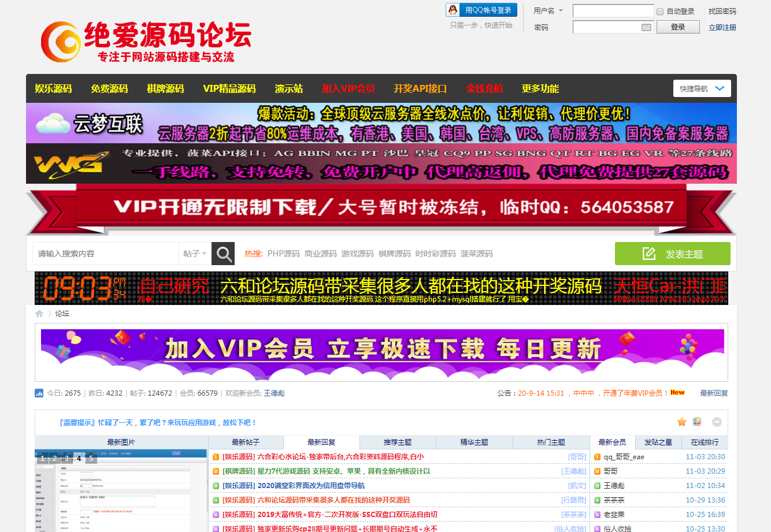Select slide 5 in the image slideshow
This screenshot has width=771, height=532.
91,459
